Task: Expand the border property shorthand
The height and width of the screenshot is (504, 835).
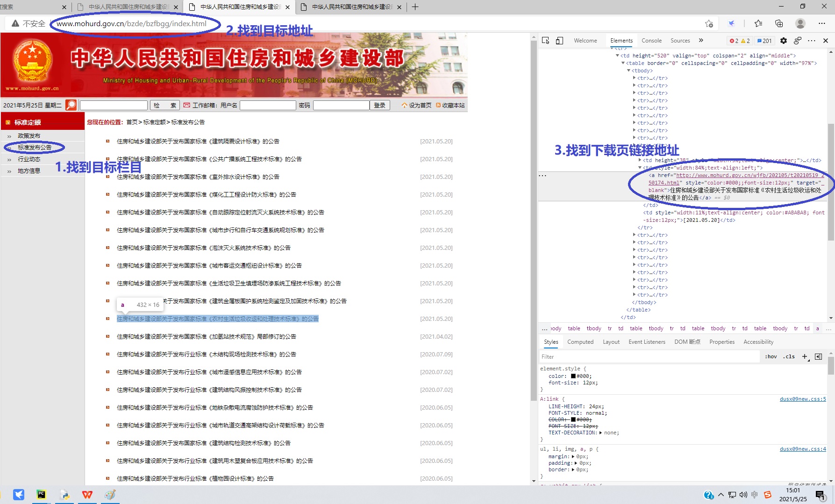Action: click(573, 469)
